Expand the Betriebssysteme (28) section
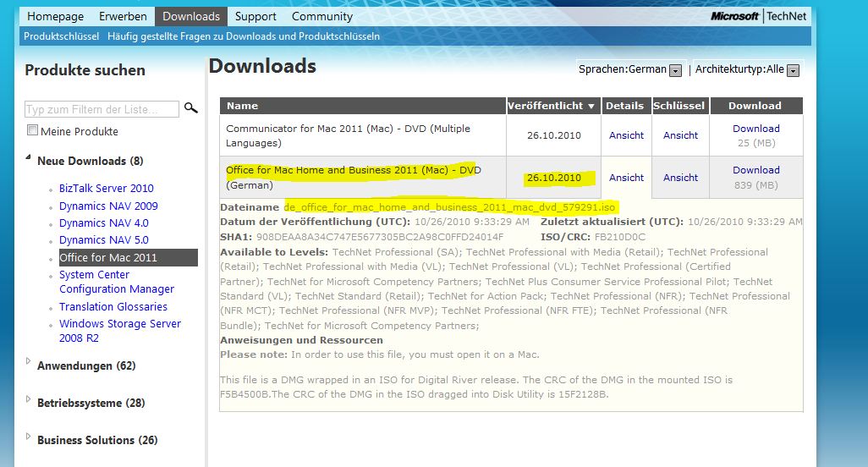This screenshot has height=467, width=868. (28, 398)
